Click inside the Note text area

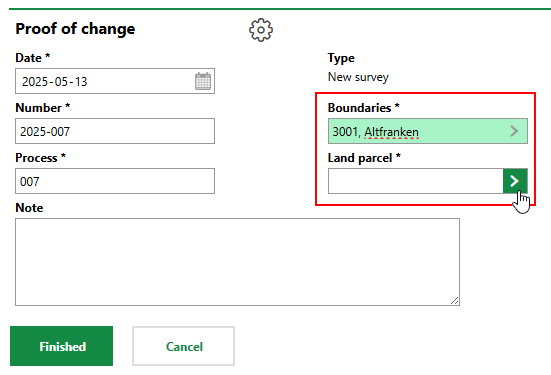[x=238, y=262]
